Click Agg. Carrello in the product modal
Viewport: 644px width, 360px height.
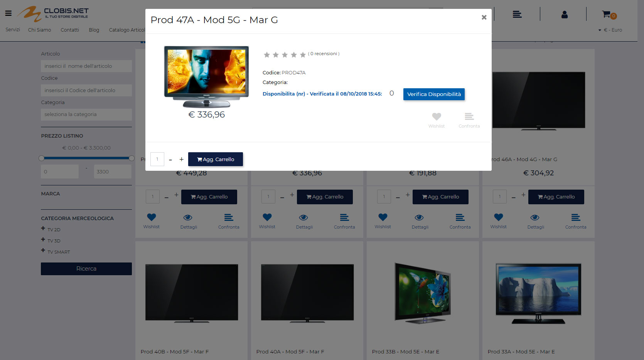[x=216, y=159]
